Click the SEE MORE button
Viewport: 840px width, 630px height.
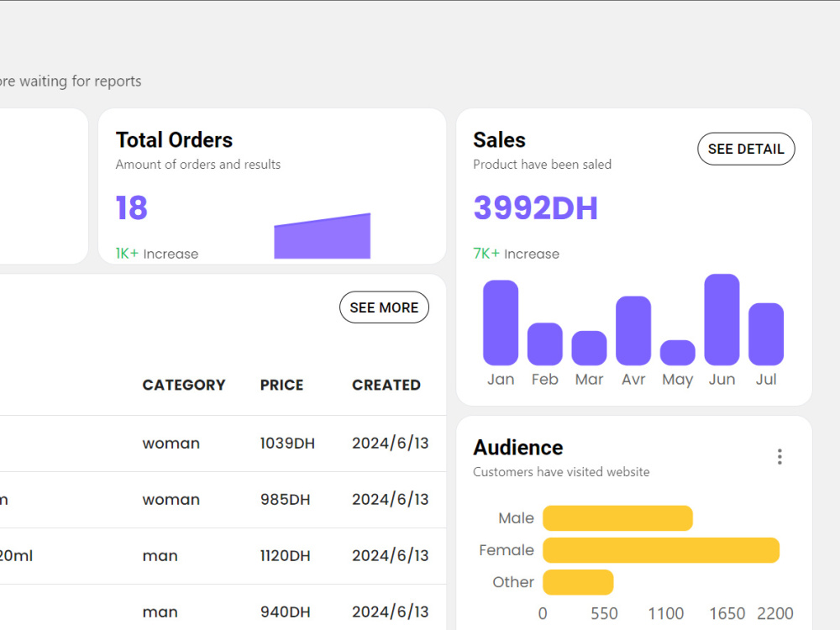coord(384,307)
